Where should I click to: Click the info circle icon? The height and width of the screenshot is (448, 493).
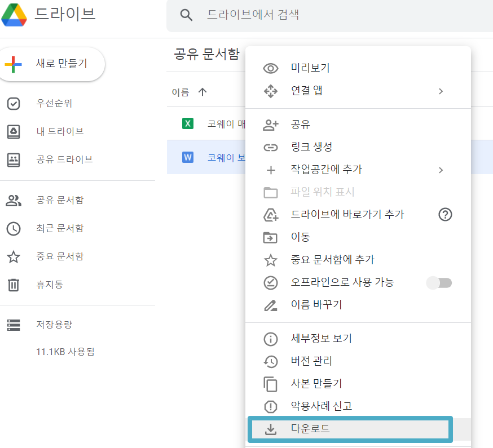pyautogui.click(x=271, y=339)
